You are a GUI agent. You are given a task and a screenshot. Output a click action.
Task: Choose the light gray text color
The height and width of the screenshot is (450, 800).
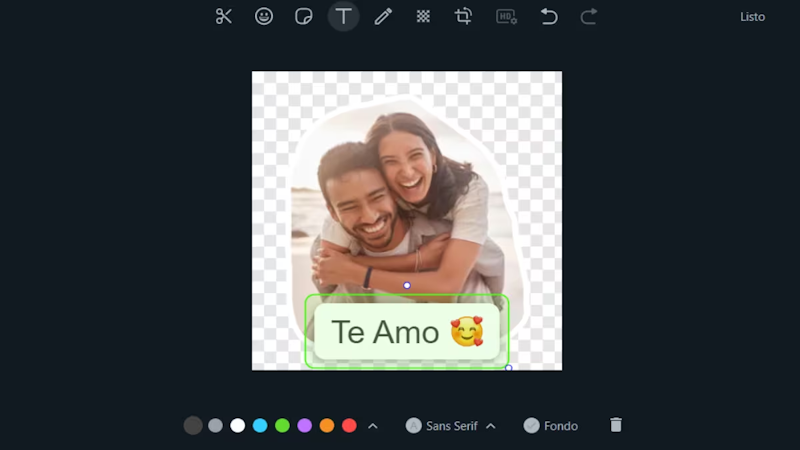(x=215, y=426)
